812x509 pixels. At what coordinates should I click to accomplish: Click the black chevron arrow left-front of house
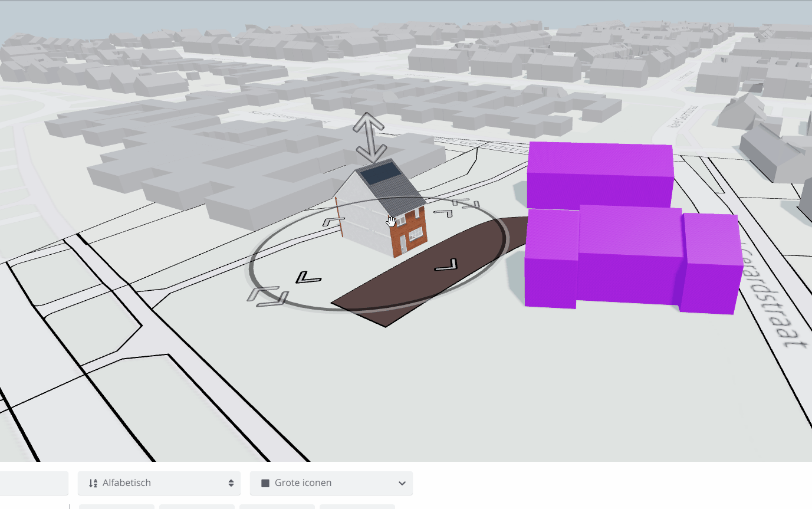(x=308, y=277)
